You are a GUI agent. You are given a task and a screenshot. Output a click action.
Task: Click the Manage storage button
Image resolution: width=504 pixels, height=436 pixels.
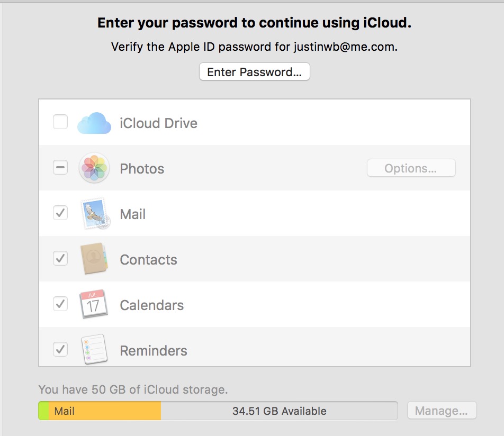click(x=442, y=411)
